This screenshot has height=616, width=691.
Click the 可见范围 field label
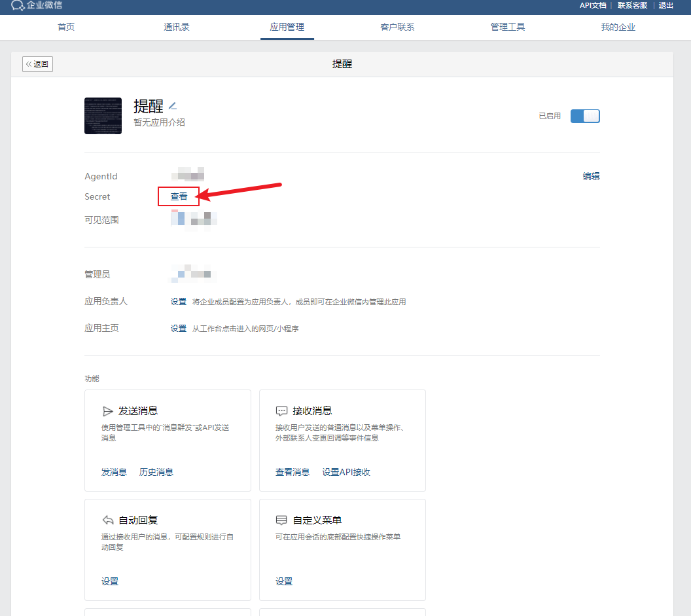[x=102, y=220]
